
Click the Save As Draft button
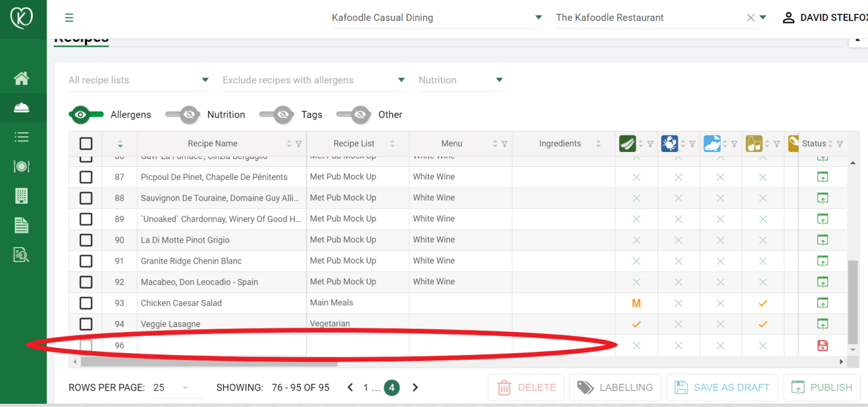point(722,388)
